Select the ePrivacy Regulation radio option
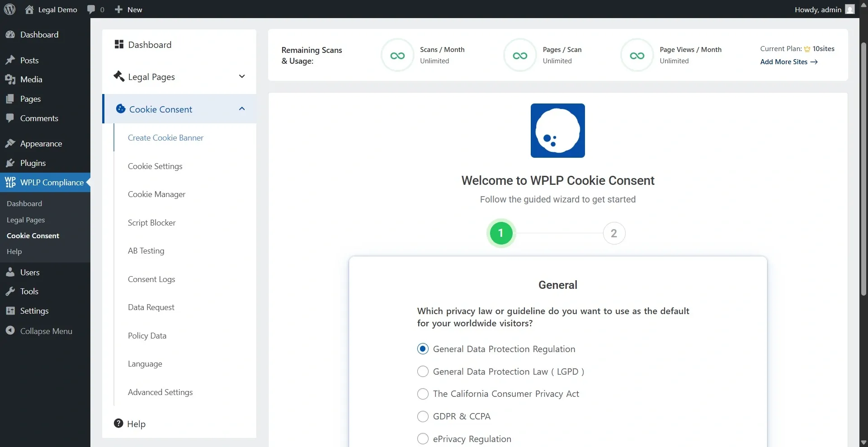The image size is (868, 447). pos(423,439)
